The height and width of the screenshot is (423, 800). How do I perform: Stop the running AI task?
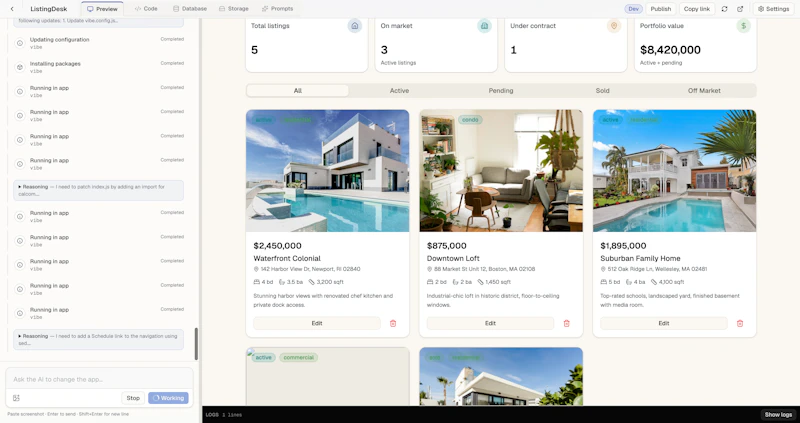[x=133, y=398]
